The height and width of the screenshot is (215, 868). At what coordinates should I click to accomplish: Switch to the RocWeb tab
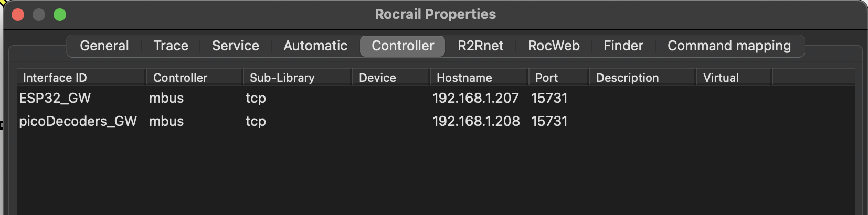pyautogui.click(x=554, y=46)
